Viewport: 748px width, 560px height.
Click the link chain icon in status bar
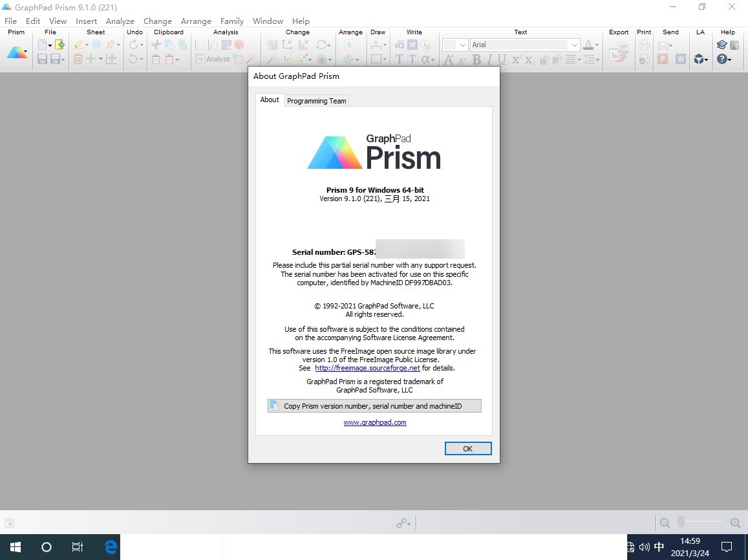[x=401, y=523]
